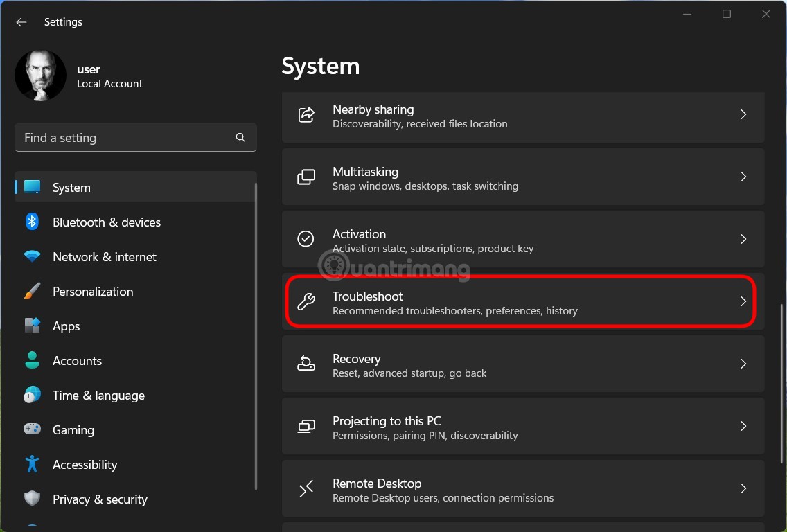Expand the Troubleshoot settings chevron
The image size is (787, 532).
click(x=743, y=302)
